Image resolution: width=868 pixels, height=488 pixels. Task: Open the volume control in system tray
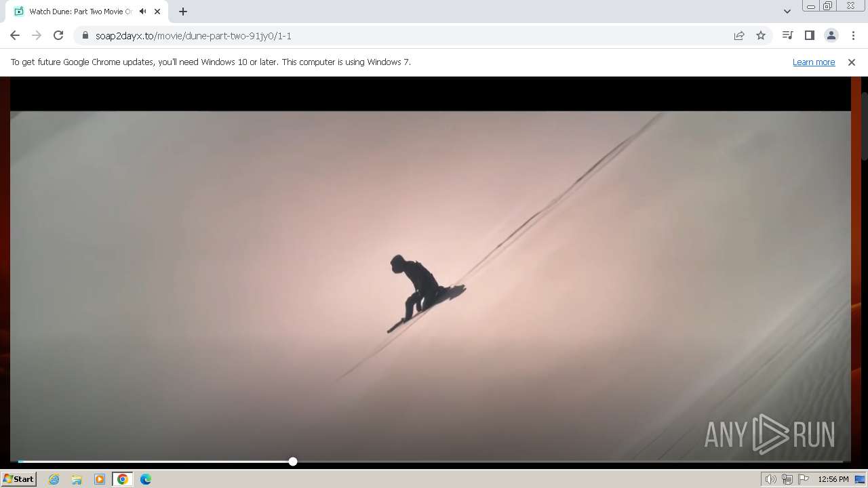771,479
